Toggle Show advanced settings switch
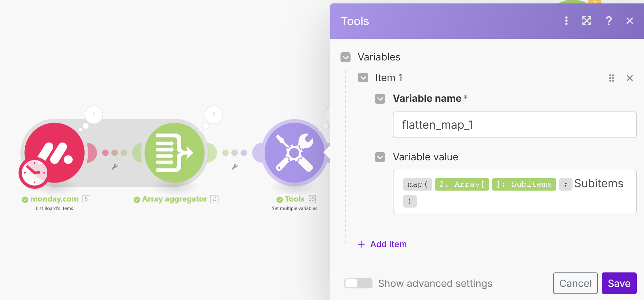The width and height of the screenshot is (644, 300). coord(358,283)
